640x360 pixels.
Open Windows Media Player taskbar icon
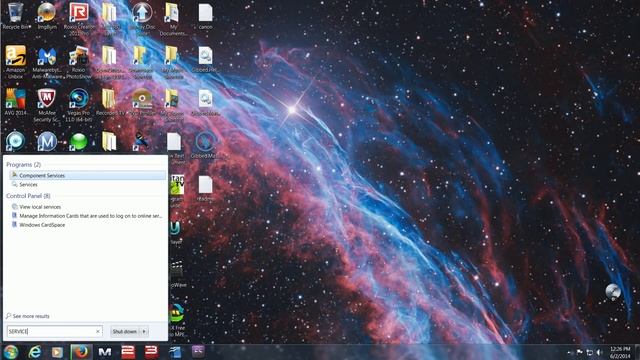[x=57, y=352]
